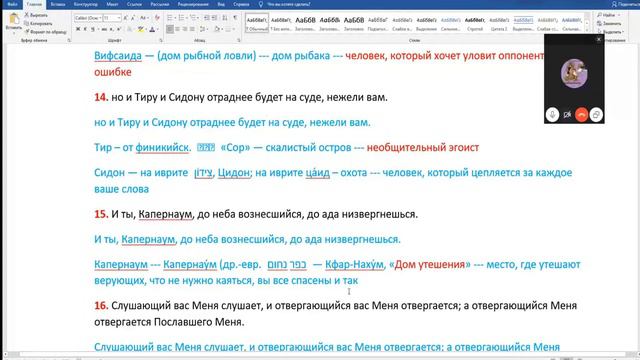The height and width of the screenshot is (360, 640).
Task: Click the caller avatar in the call window
Action: (x=574, y=73)
